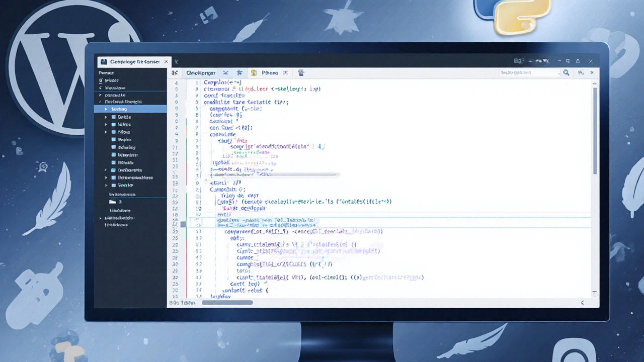
Task: Click the breakpoint marker square in editor gutter
Action: click(183, 224)
